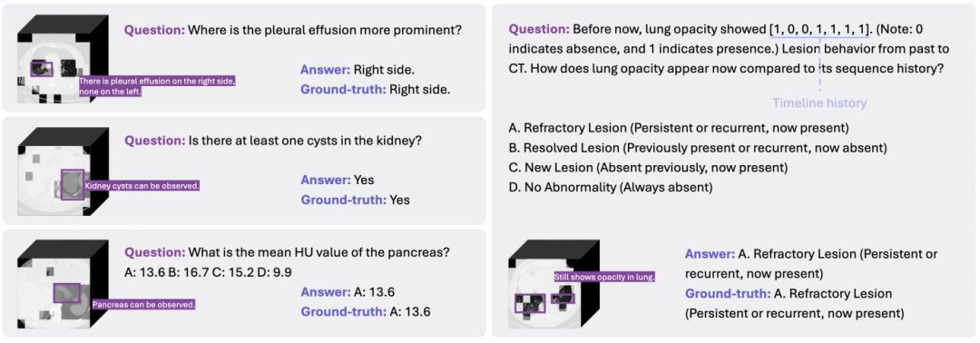Screen dimensions: 980x343
Task: Choose option B. Resolved Lesion
Action: pos(698,148)
